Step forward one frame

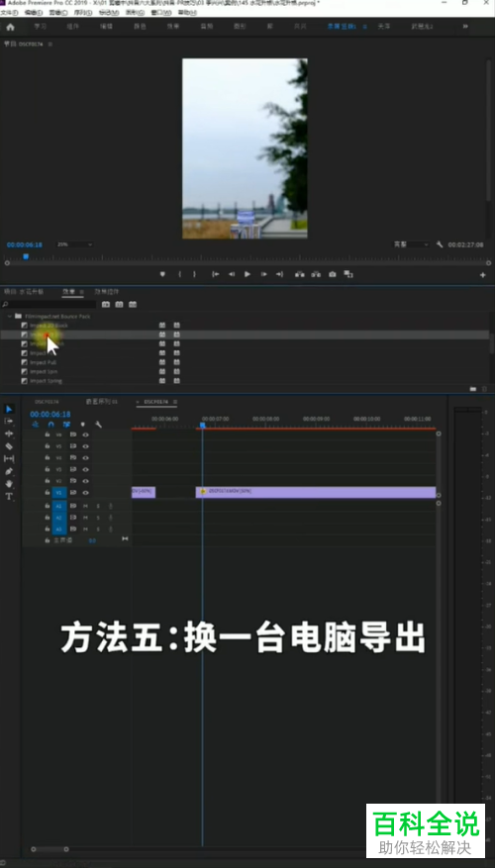[263, 274]
